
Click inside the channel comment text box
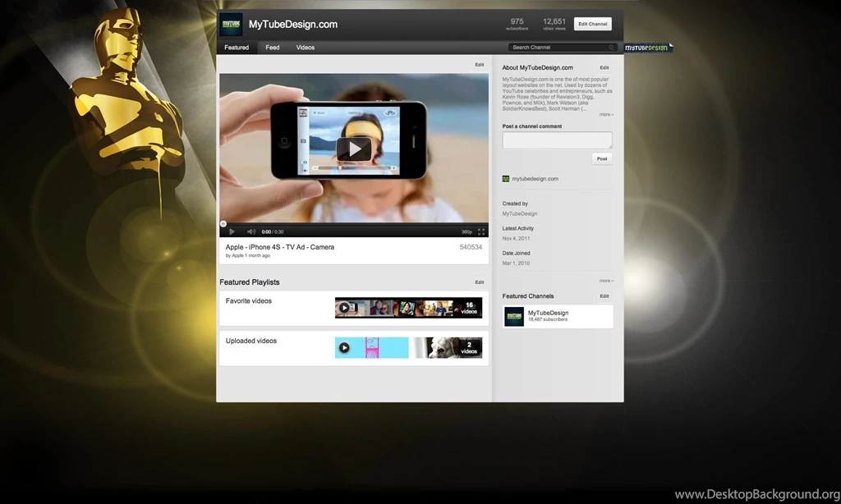[x=557, y=140]
